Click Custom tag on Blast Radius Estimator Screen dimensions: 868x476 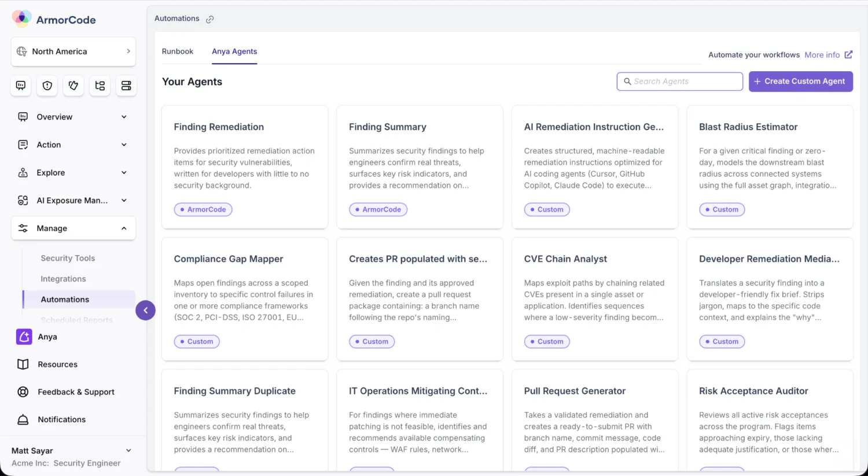722,209
